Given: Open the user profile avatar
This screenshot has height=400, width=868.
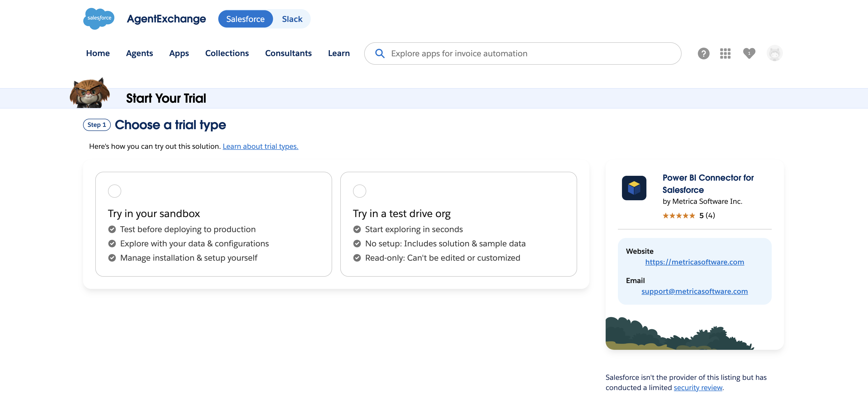Looking at the screenshot, I should click(774, 53).
